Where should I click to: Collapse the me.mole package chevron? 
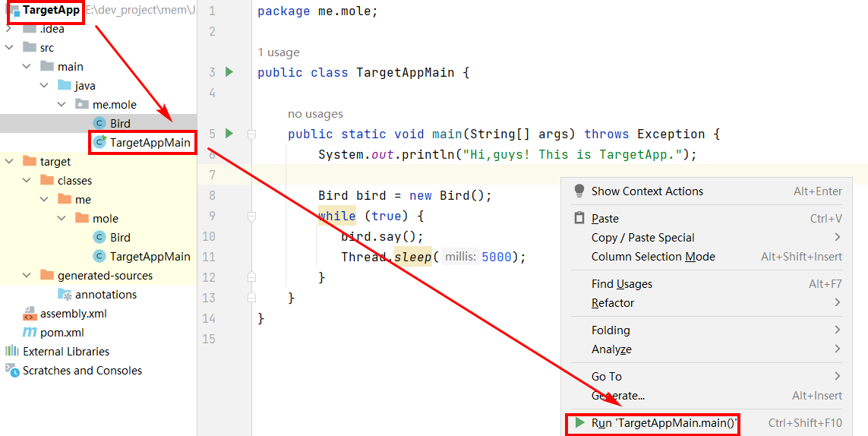(62, 104)
